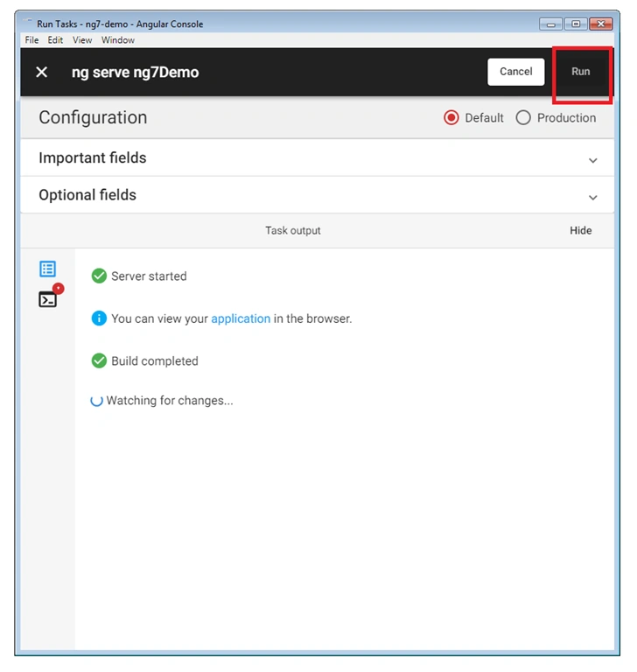Screen dimensions: 637x672
Task: Select the Production configuration radio button
Action: point(523,117)
